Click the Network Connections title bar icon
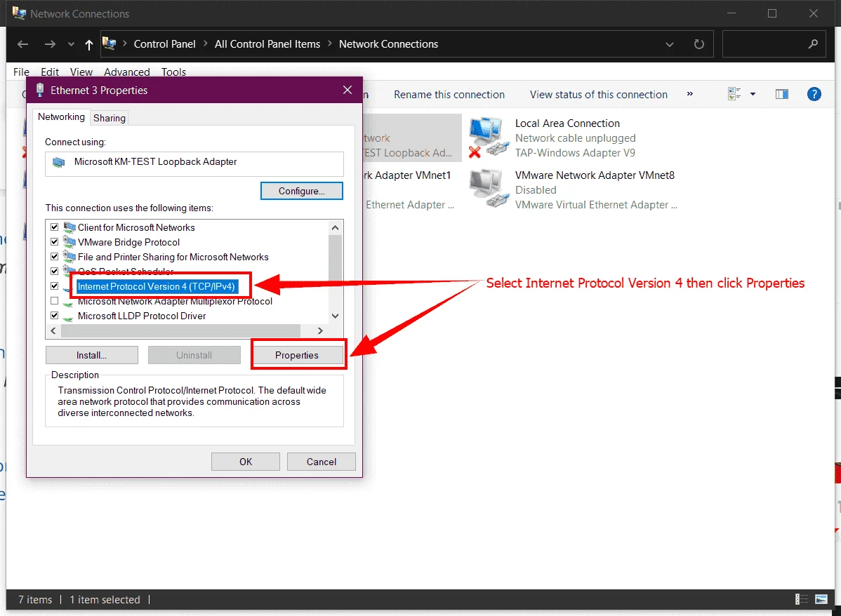Image resolution: width=841 pixels, height=616 pixels. [x=19, y=13]
